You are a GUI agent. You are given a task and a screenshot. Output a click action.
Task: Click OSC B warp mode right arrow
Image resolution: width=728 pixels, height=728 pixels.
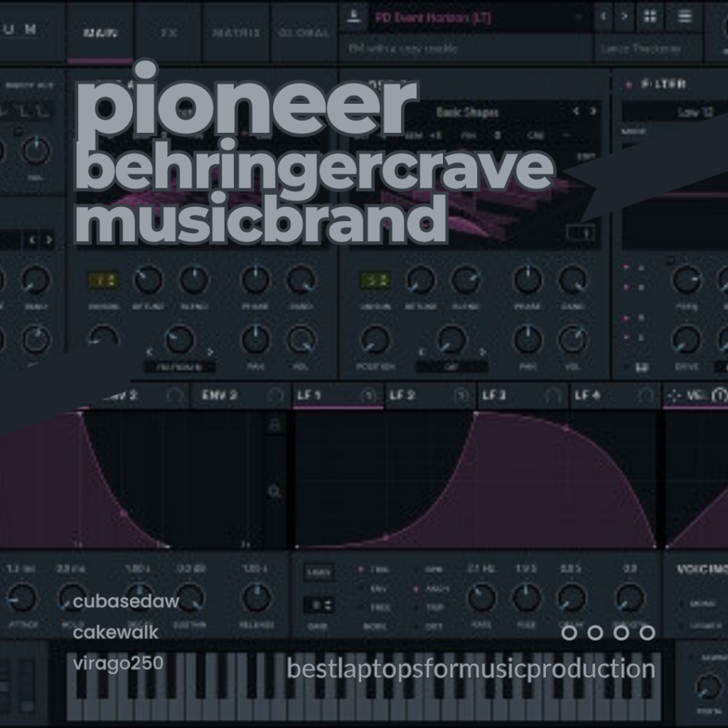483,352
